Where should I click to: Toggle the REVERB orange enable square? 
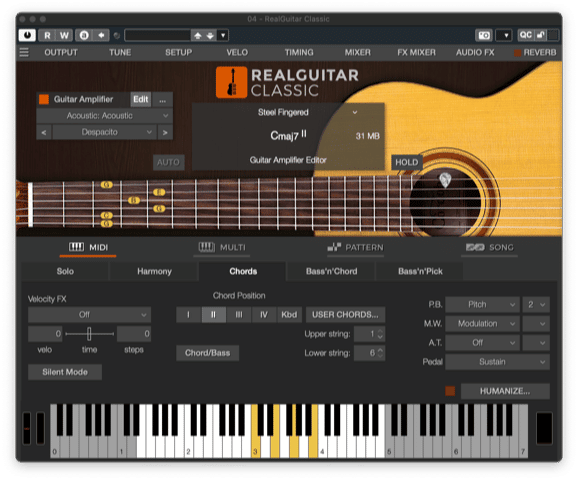[x=518, y=53]
